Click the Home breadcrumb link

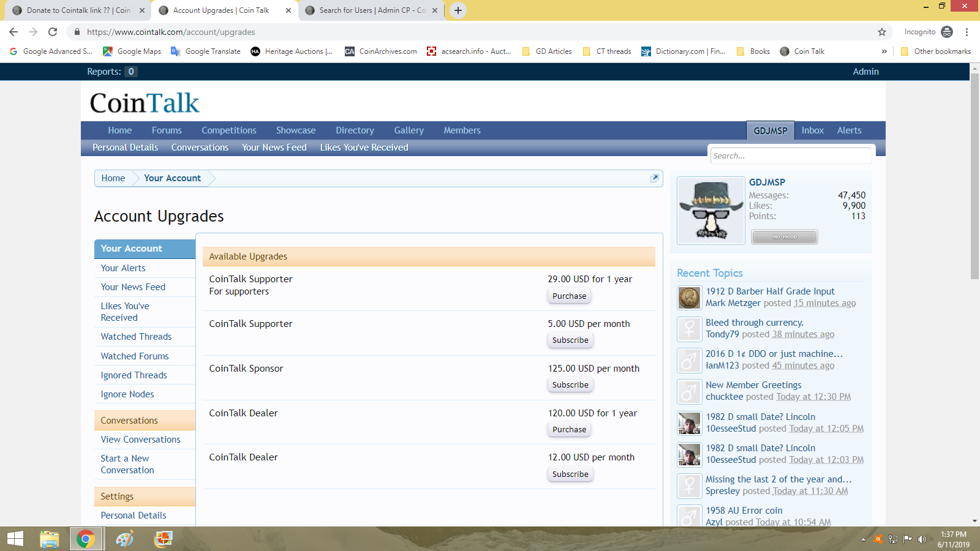click(x=113, y=178)
